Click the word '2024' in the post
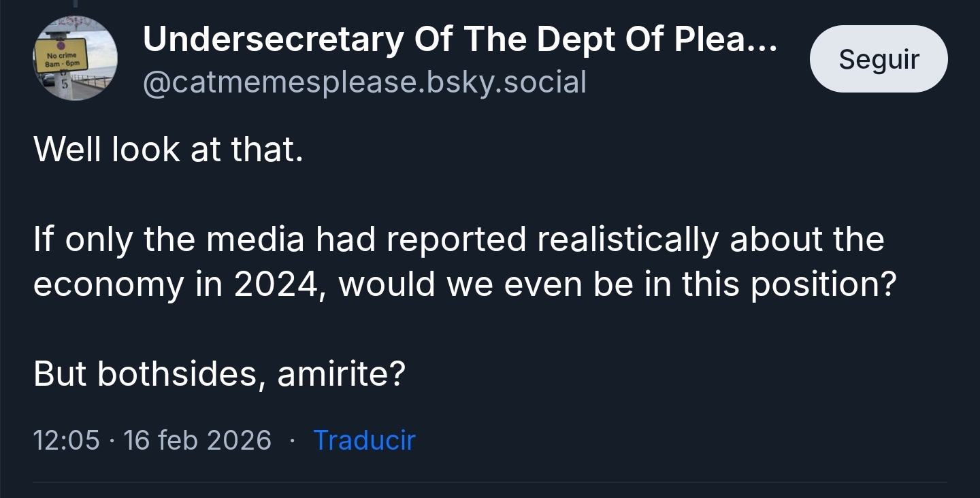Viewport: 980px width, 498px height. 275,284
